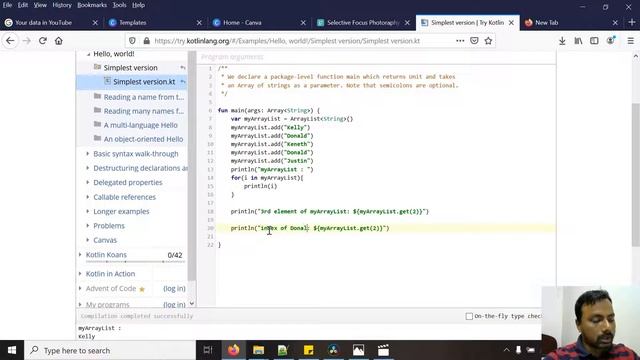
Task: Open the downloads arrow icon
Action: point(562,41)
